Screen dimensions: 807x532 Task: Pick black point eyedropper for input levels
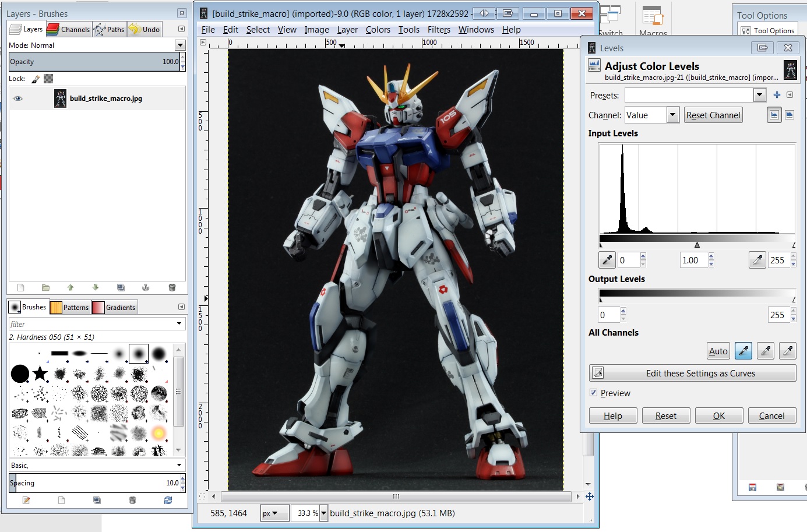(x=607, y=260)
